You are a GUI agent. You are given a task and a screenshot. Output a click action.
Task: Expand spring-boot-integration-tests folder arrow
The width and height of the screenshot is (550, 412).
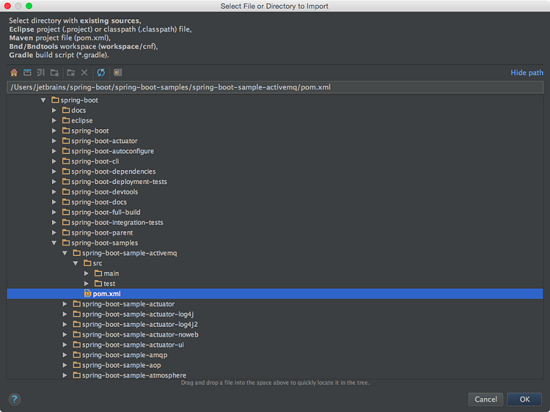click(54, 222)
